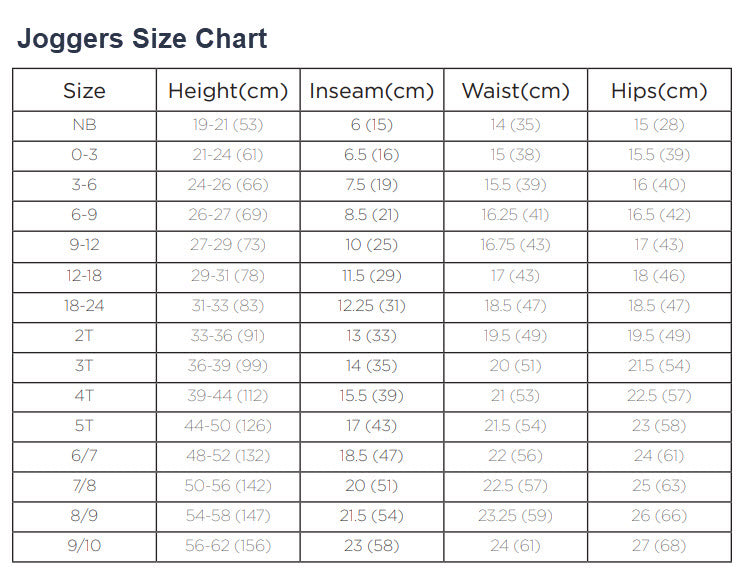Select the Height(cm) column header

[x=228, y=91]
